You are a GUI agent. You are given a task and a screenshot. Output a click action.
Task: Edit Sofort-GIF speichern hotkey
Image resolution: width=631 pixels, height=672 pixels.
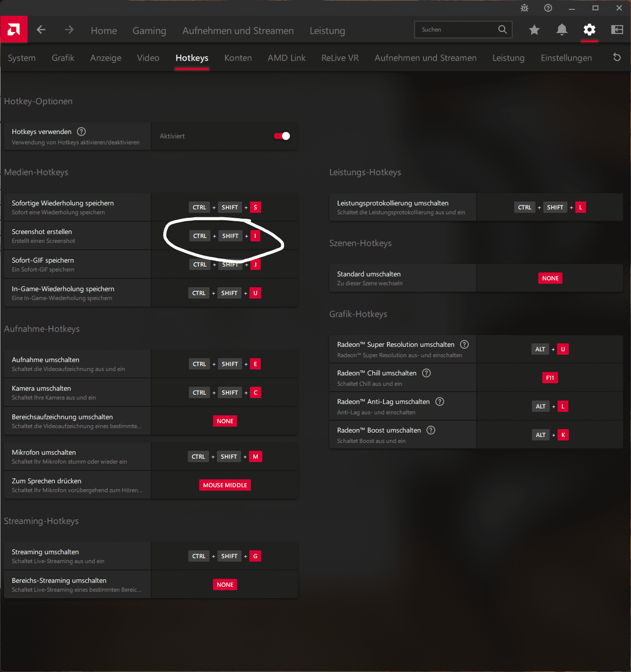[225, 265]
